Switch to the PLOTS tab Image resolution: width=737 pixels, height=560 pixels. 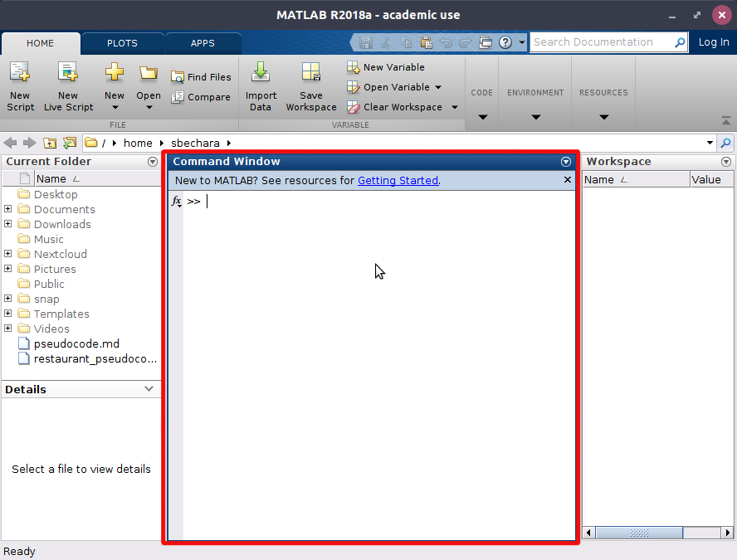[122, 43]
